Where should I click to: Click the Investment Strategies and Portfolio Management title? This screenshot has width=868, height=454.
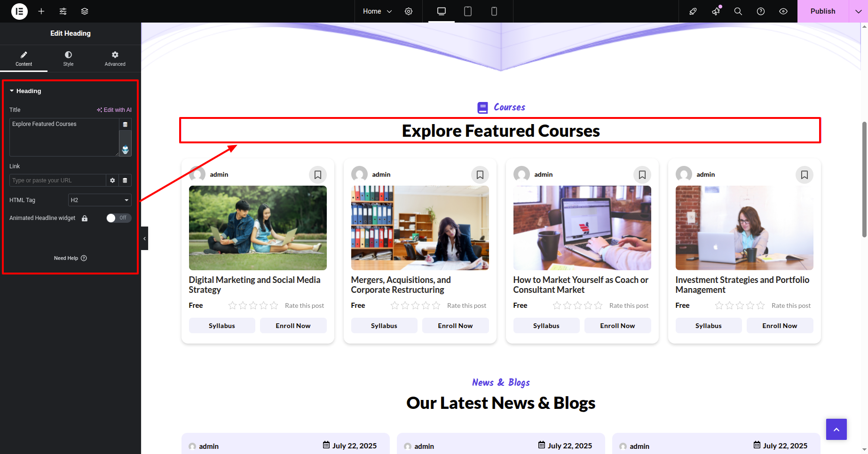742,285
